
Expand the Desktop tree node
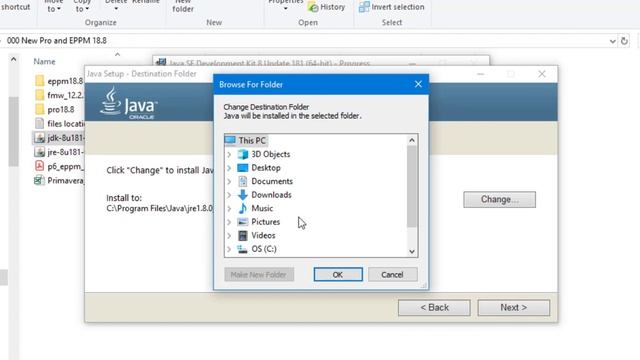click(229, 168)
